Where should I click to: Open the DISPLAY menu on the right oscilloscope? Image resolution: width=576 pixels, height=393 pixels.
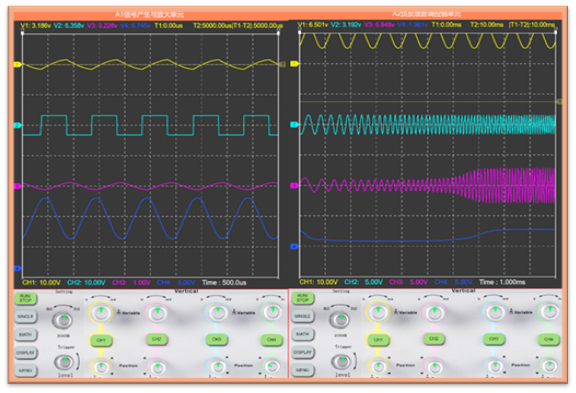tap(302, 352)
